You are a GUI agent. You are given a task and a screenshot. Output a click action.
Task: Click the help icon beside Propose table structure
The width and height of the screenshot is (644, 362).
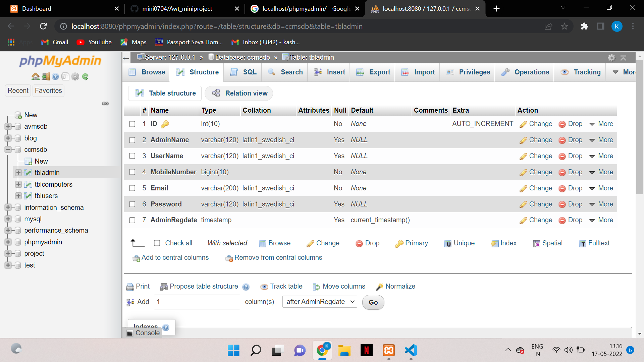[246, 287]
